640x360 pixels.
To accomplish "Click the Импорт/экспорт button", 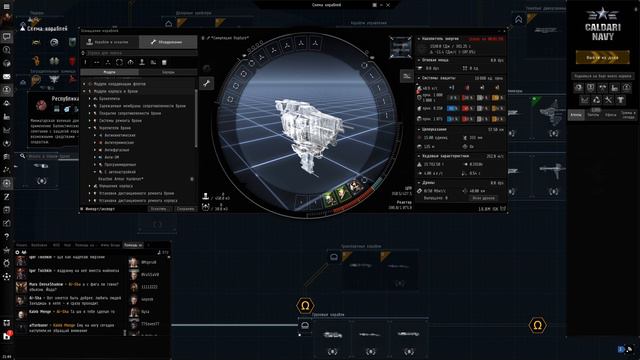I will [x=97, y=209].
